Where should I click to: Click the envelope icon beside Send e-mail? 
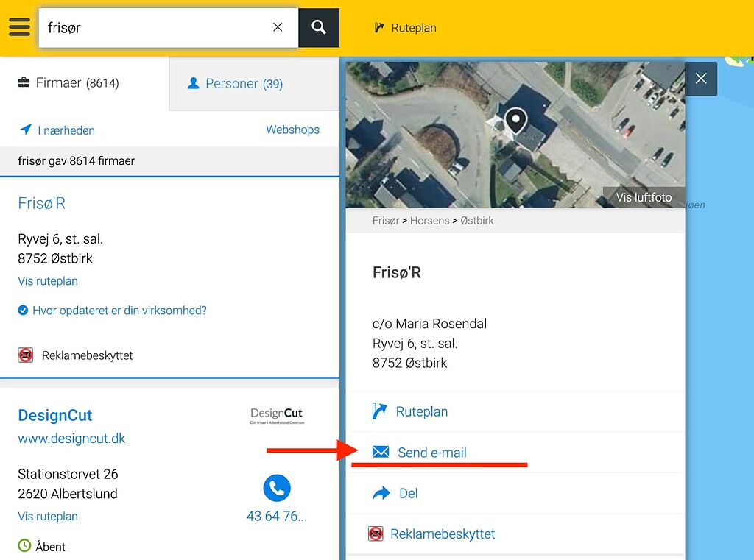[380, 452]
